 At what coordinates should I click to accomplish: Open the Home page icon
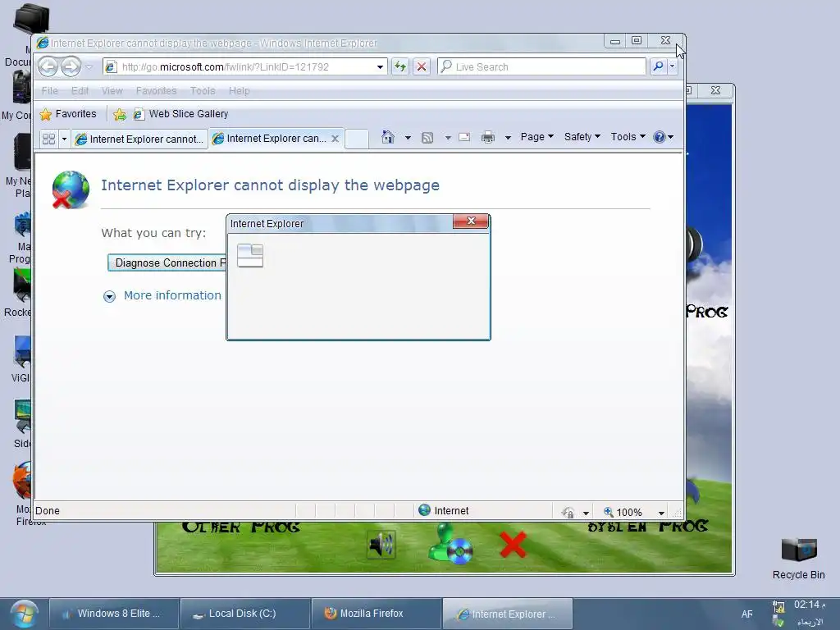pyautogui.click(x=388, y=137)
